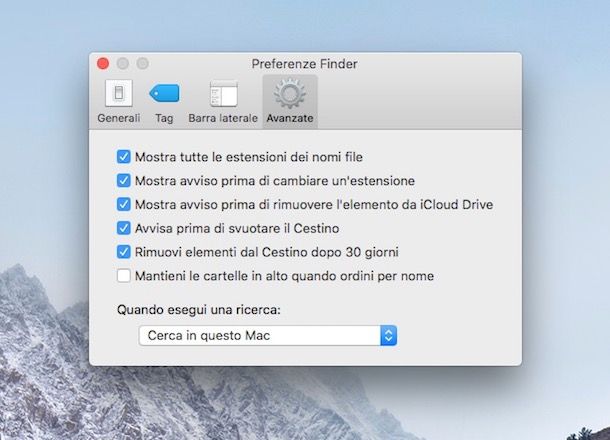610x440 pixels.
Task: Disable Avvisa prima di svuotare il Cestino
Action: pos(124,228)
